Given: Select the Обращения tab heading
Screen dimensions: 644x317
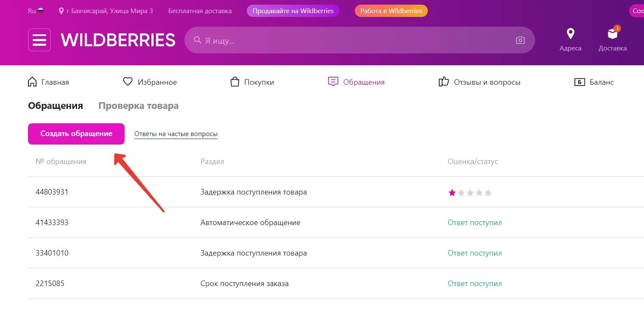Looking at the screenshot, I should pos(56,106).
